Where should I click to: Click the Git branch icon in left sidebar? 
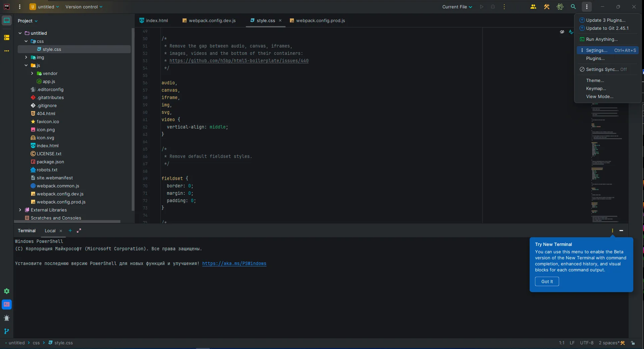tap(7, 331)
